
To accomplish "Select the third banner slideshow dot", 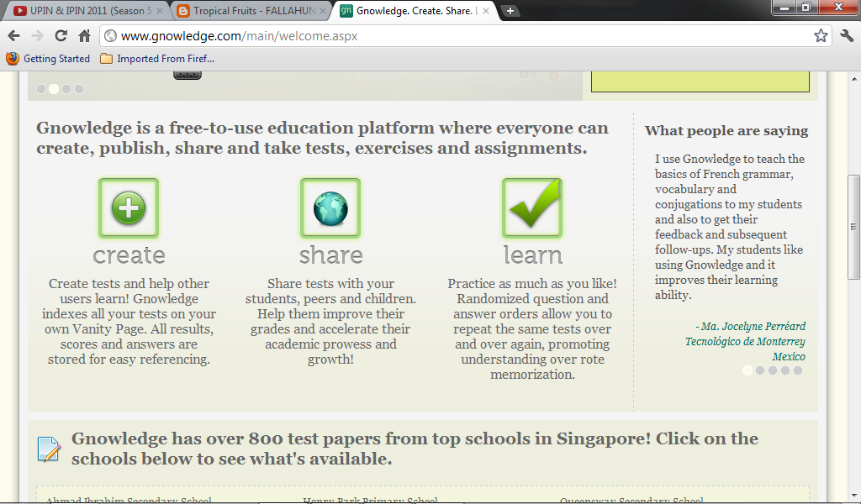I will tap(66, 89).
